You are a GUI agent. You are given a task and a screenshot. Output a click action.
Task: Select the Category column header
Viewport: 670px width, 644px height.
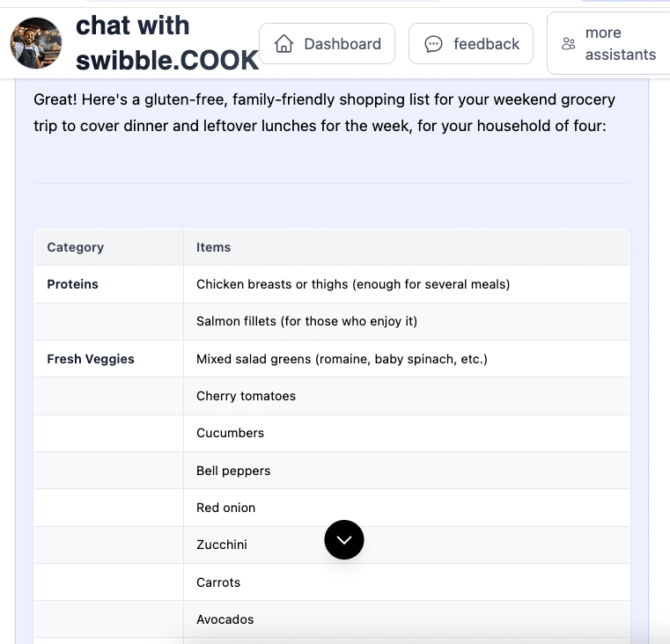click(76, 247)
